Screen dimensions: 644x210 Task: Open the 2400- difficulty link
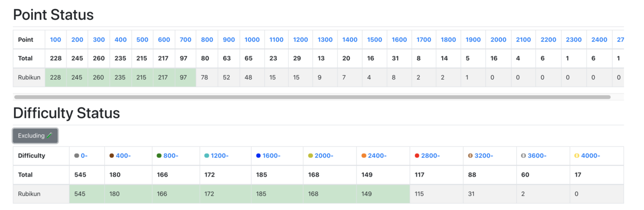coord(377,156)
